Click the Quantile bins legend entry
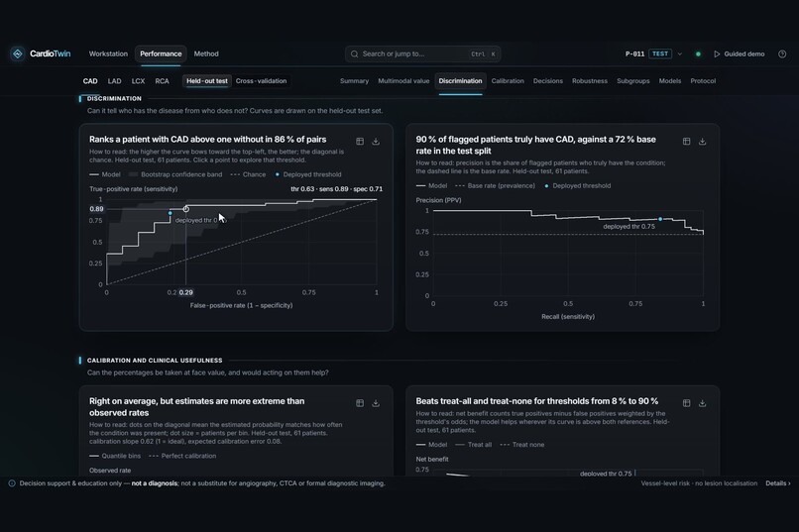The image size is (799, 532). click(x=115, y=456)
